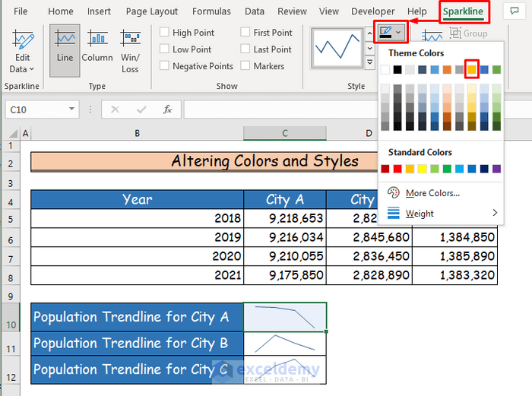This screenshot has height=396, width=532.
Task: Check the Markers checkbox
Action: pos(245,66)
